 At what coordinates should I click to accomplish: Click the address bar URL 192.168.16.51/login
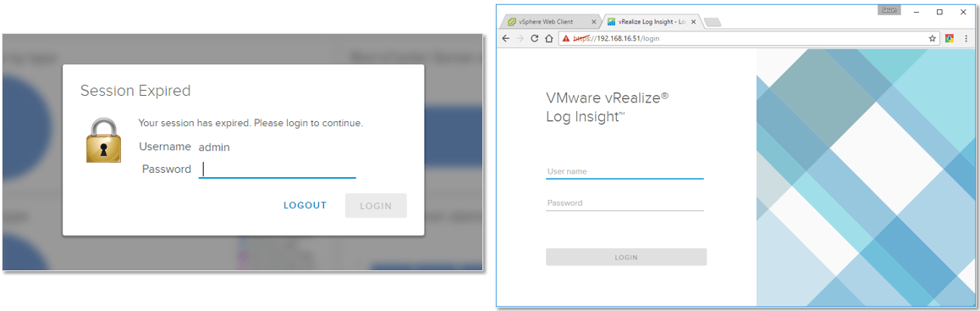click(616, 39)
